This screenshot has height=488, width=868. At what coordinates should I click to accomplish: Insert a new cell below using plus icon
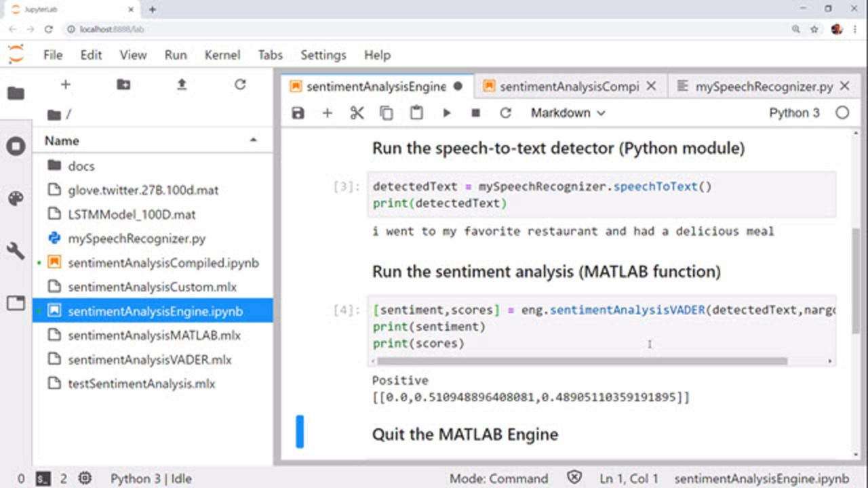coord(328,113)
